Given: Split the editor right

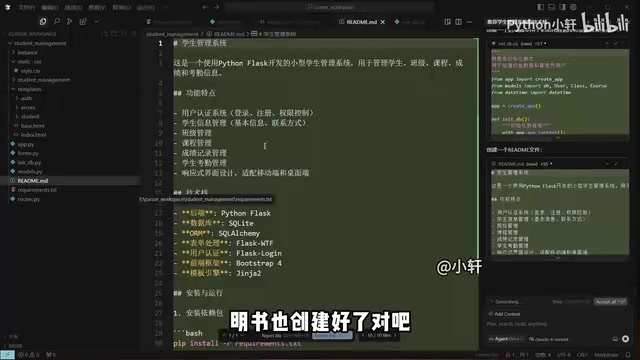Looking at the screenshot, I should [458, 22].
